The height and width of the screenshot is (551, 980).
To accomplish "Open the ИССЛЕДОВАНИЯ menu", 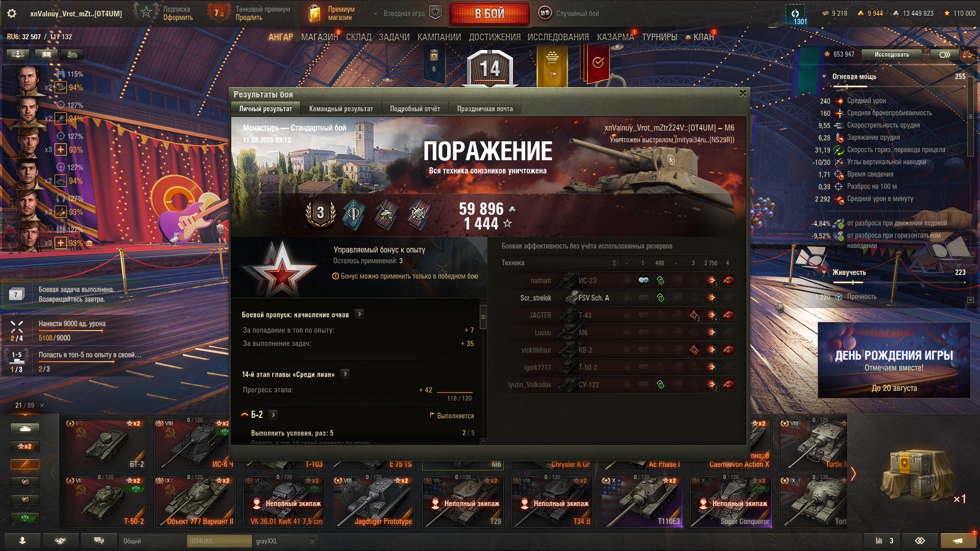I will click(558, 37).
